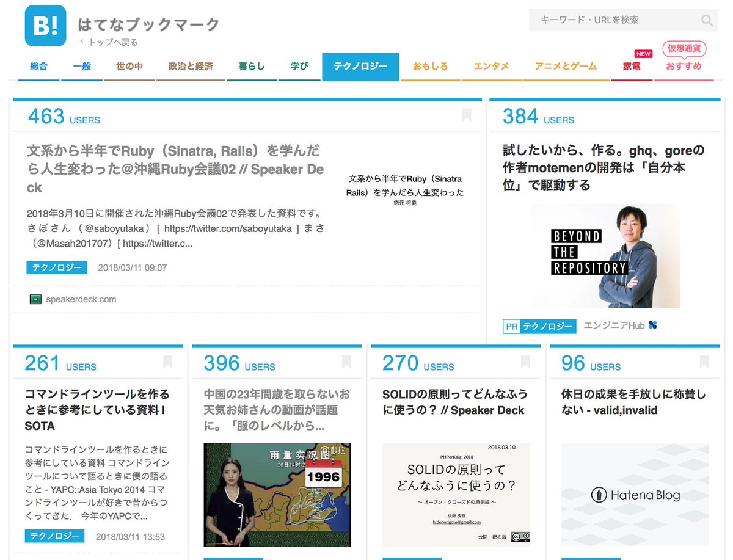This screenshot has width=733, height=560.
Task: Open the アニメとゲーム tab
Action: tap(566, 66)
